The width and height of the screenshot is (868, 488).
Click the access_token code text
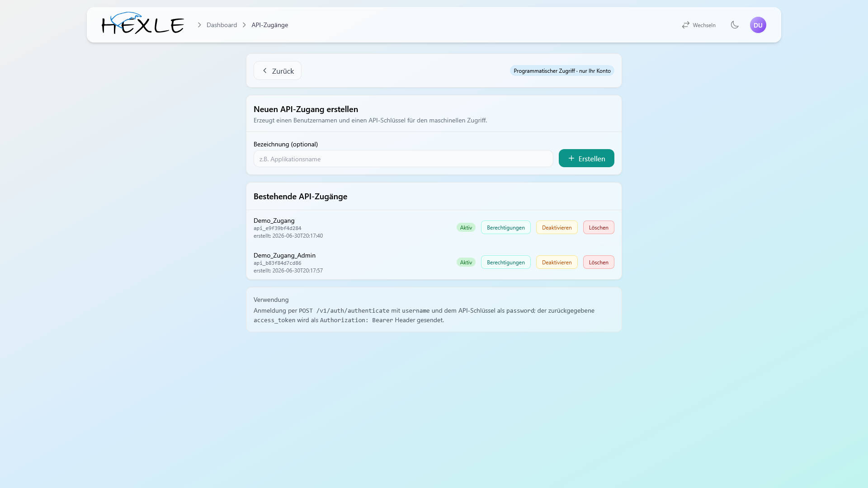pyautogui.click(x=274, y=320)
